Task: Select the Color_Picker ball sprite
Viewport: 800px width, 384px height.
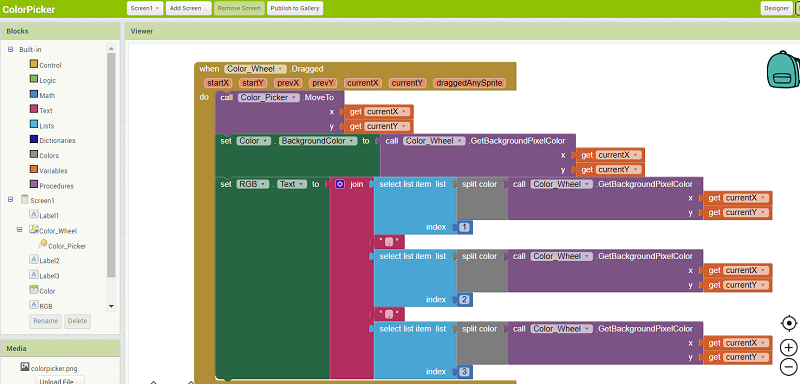Action: tap(62, 245)
